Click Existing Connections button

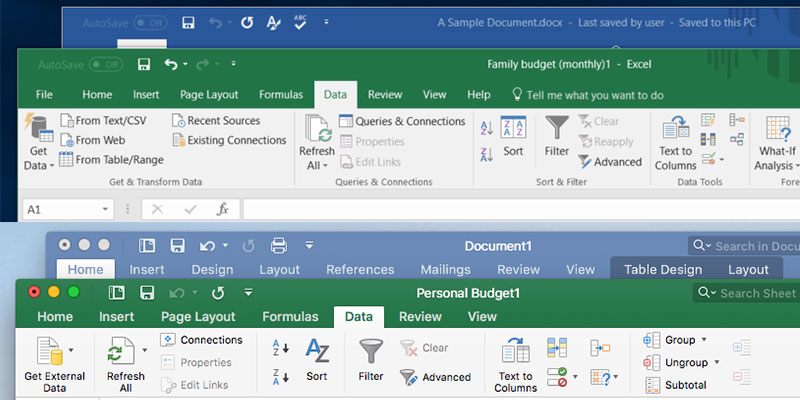pyautogui.click(x=236, y=141)
